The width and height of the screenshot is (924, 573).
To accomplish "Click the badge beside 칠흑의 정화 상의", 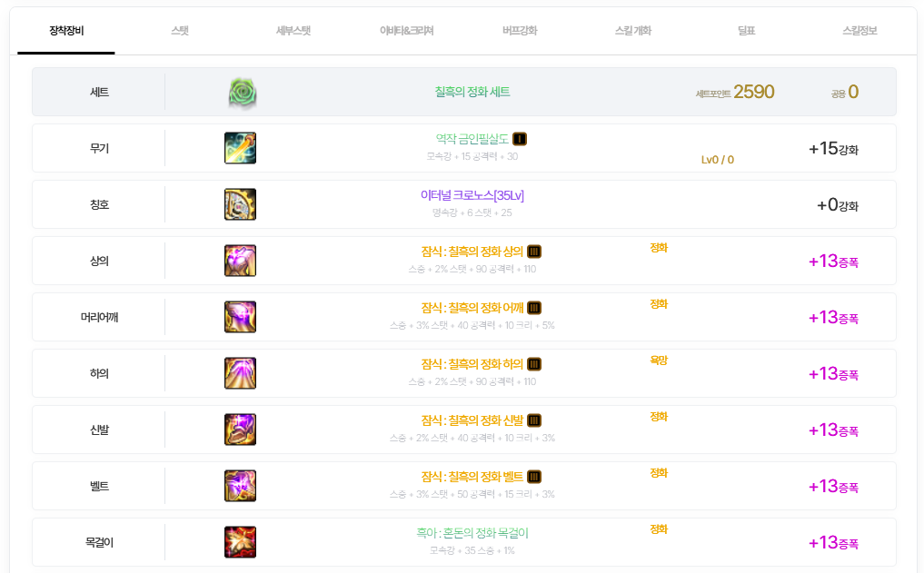I will click(x=534, y=252).
